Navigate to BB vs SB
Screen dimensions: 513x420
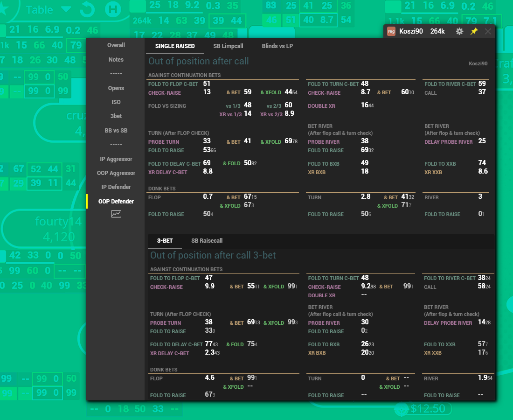coord(116,131)
